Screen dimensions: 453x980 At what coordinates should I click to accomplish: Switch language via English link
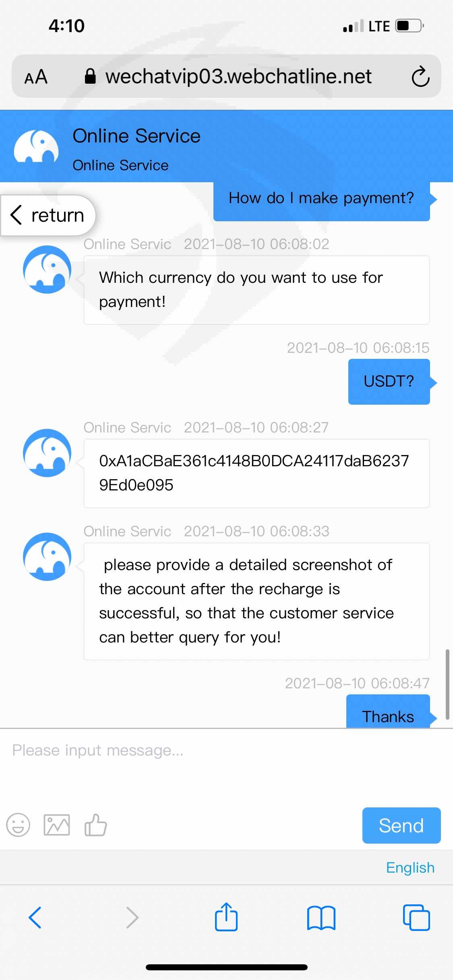coord(410,867)
